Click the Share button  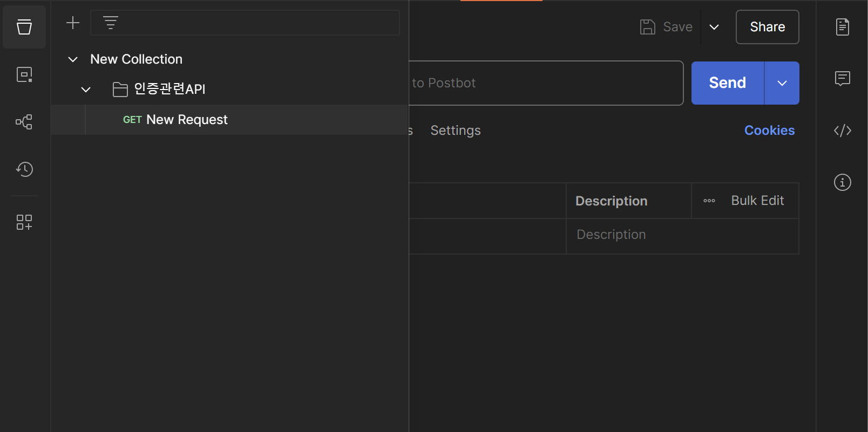pos(768,27)
